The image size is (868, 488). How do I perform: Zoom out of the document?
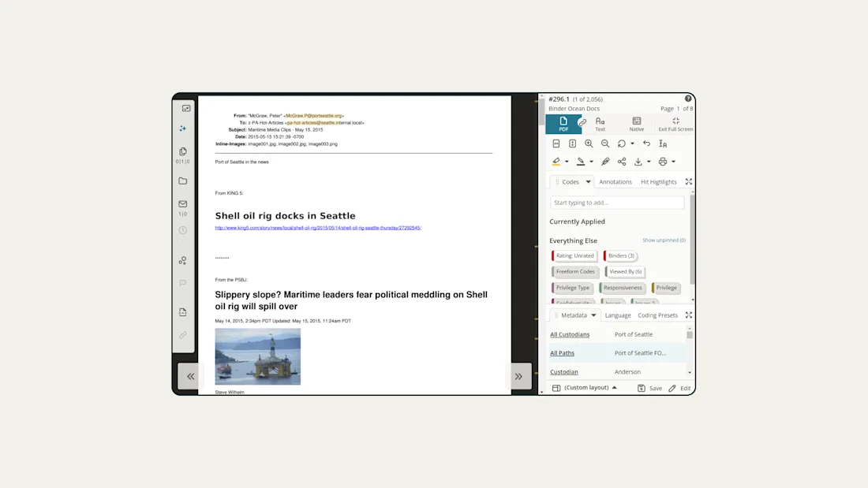605,143
